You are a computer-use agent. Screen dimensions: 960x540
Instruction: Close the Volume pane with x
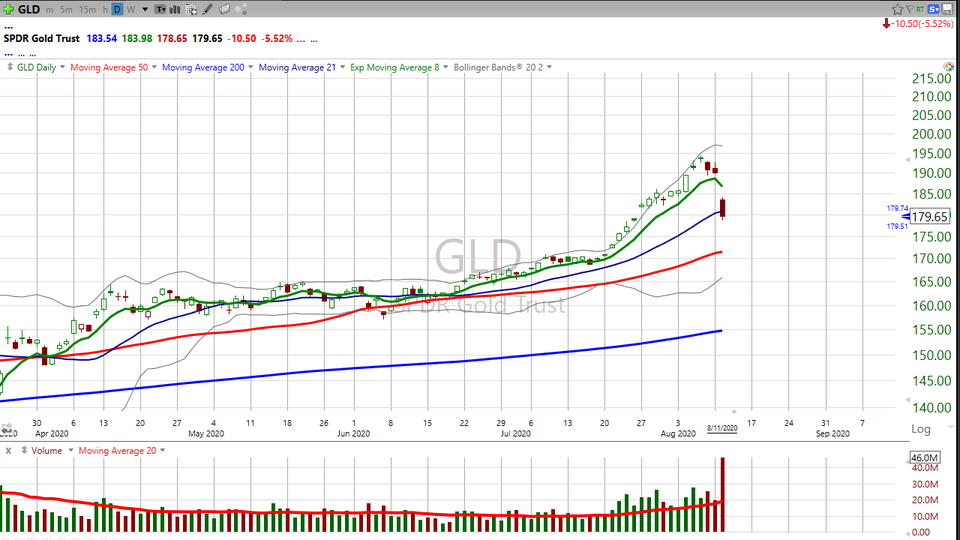pyautogui.click(x=8, y=451)
